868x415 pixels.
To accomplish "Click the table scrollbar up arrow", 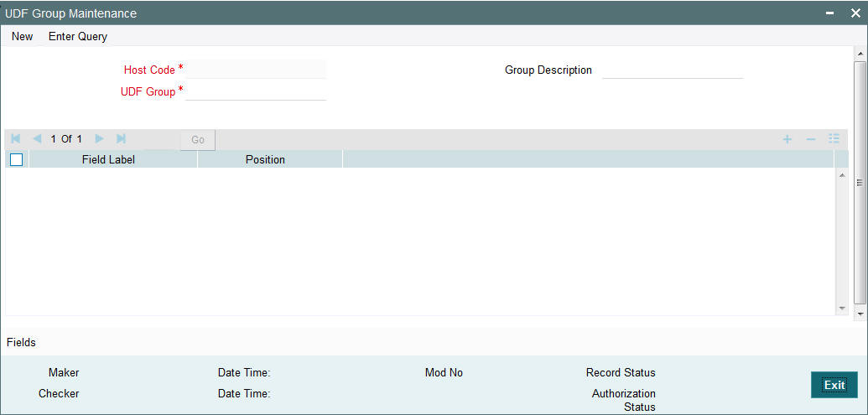I will pyautogui.click(x=842, y=175).
